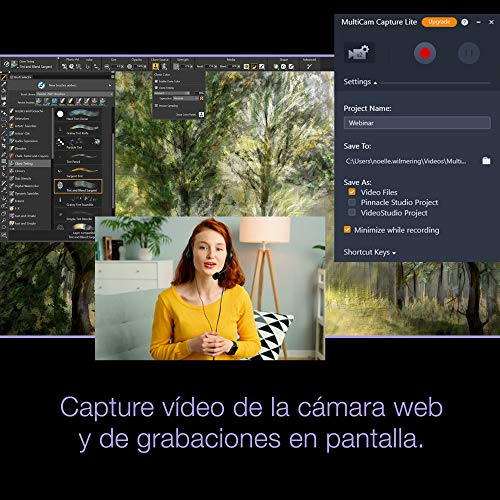Click highlighted Clone Source icon in property bar

point(156,66)
